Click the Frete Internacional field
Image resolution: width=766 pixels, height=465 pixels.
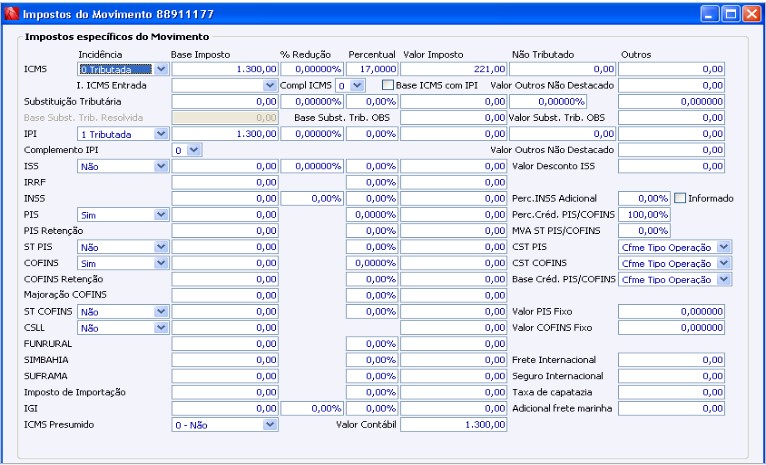point(671,360)
